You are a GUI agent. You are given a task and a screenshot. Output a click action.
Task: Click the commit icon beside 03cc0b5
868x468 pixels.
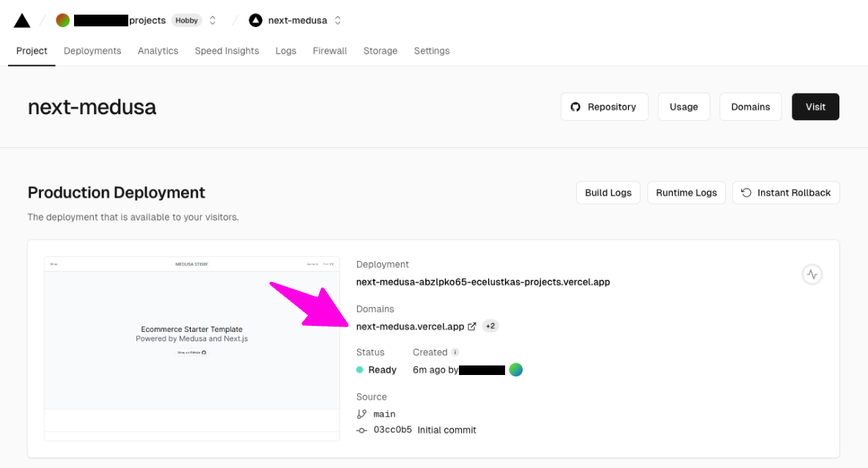361,431
